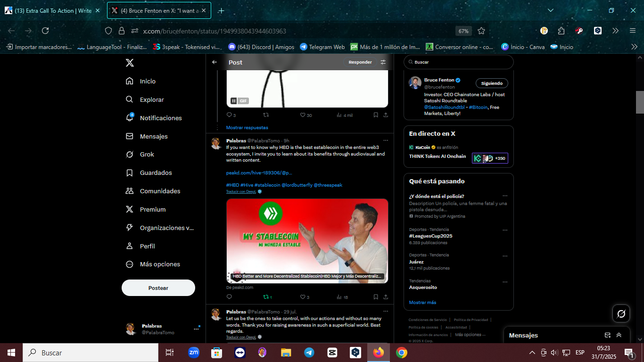Open Grok floating button
This screenshot has height=362, width=644.
621,313
